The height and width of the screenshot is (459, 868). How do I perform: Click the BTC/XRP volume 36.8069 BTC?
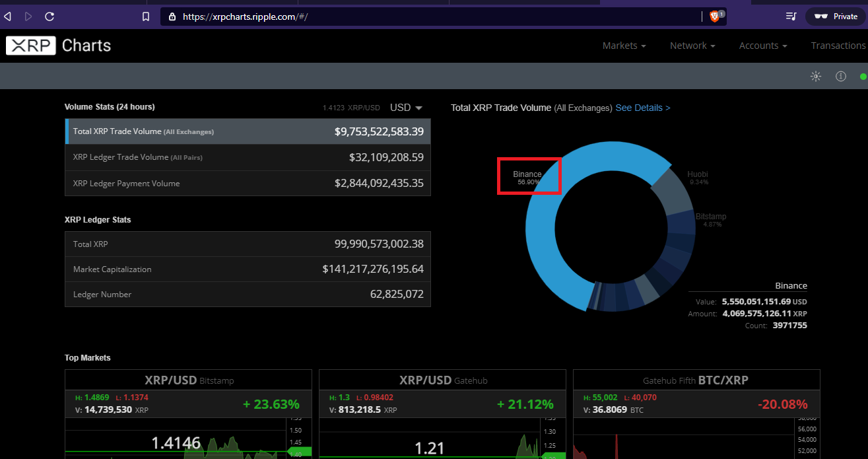click(x=613, y=409)
